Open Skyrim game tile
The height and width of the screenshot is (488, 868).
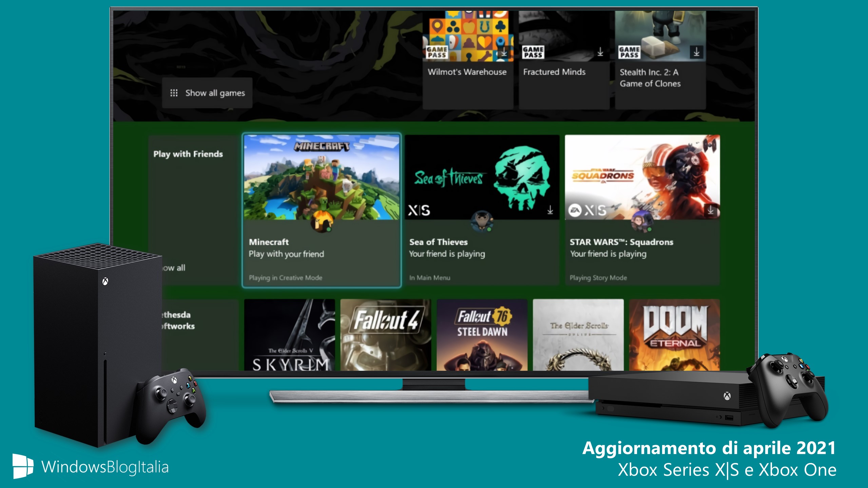tap(289, 335)
